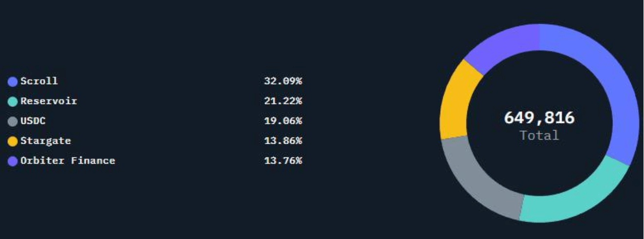Click the teal Reservoir legend dot

tap(13, 102)
